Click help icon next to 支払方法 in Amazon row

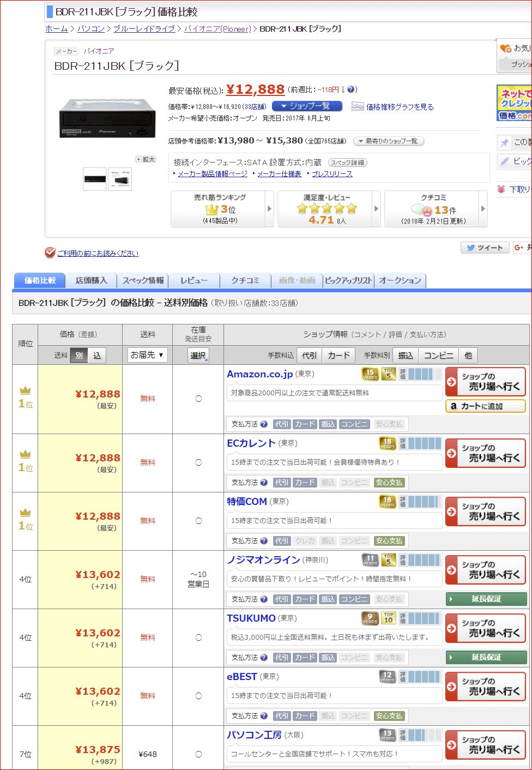point(264,424)
